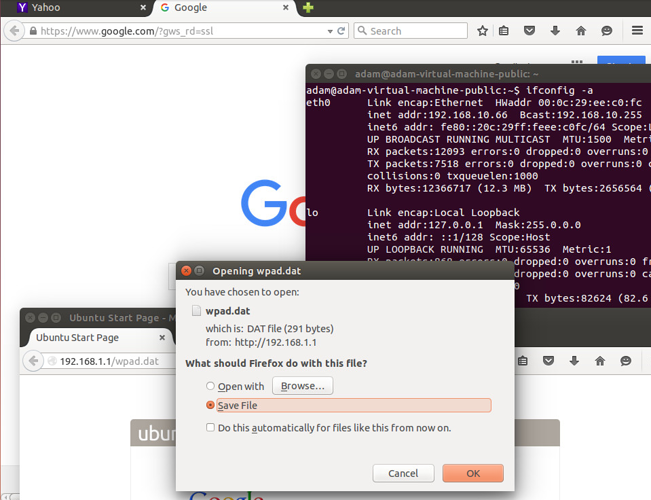The image size is (651, 500).
Task: Click the Google tab favicon
Action: pos(165,7)
